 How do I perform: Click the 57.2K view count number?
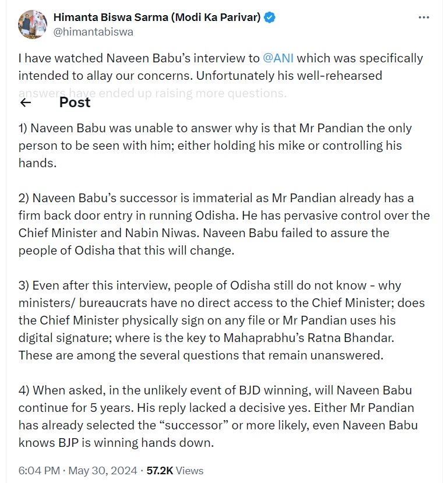tap(159, 470)
